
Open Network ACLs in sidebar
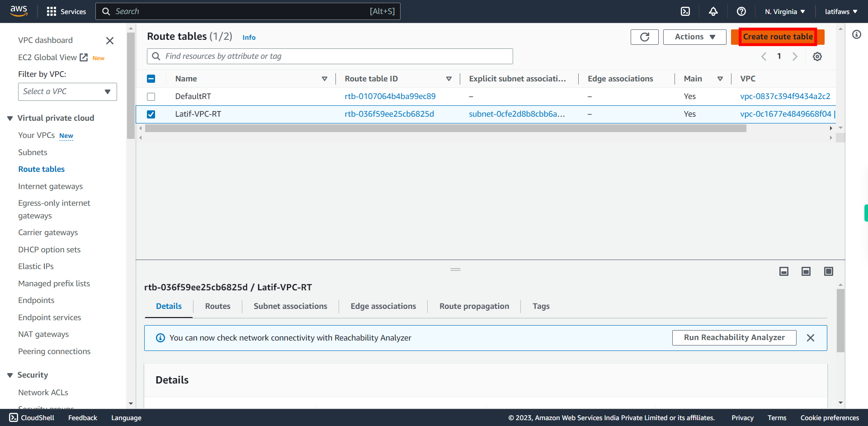[43, 393]
